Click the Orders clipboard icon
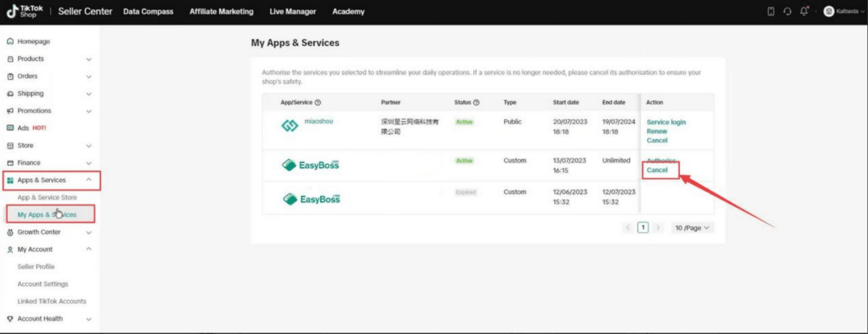The image size is (868, 334). 10,76
